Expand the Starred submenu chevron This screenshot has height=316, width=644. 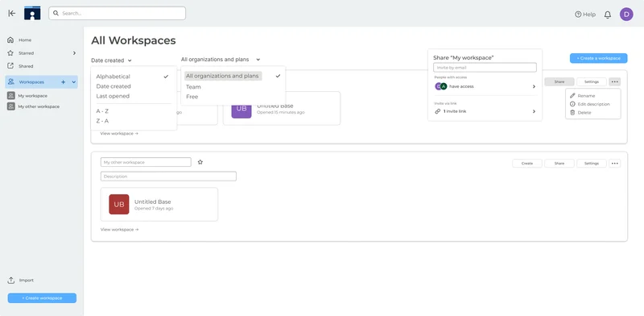coord(74,53)
